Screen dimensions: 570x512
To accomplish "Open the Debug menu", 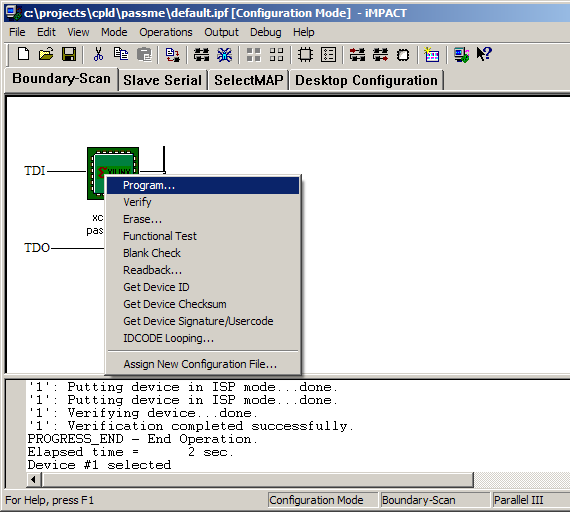I will pyautogui.click(x=266, y=32).
